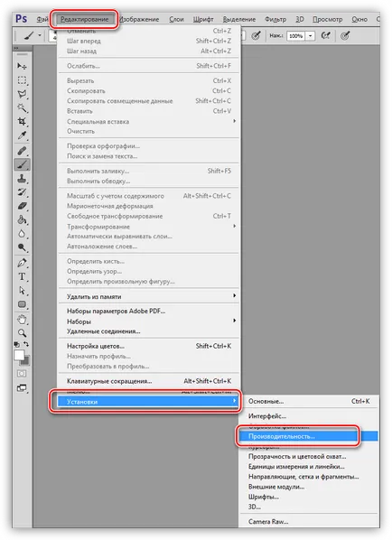392x540 pixels.
Task: Toggle tablet pressure for size
Action: 345,35
